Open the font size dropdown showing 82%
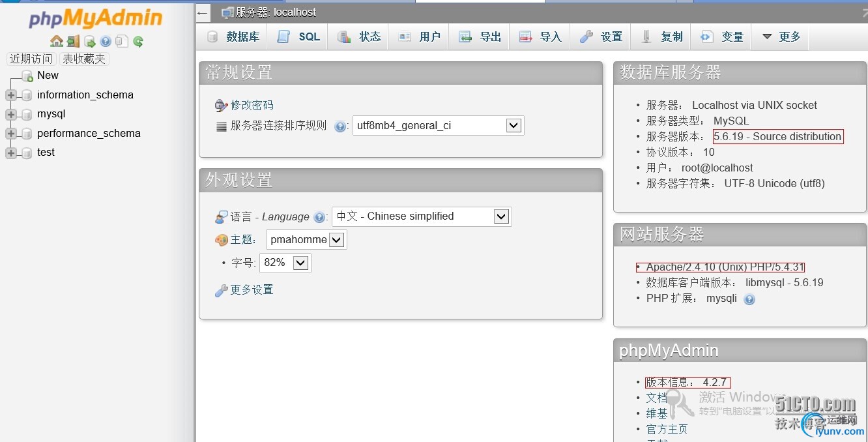 (x=285, y=263)
